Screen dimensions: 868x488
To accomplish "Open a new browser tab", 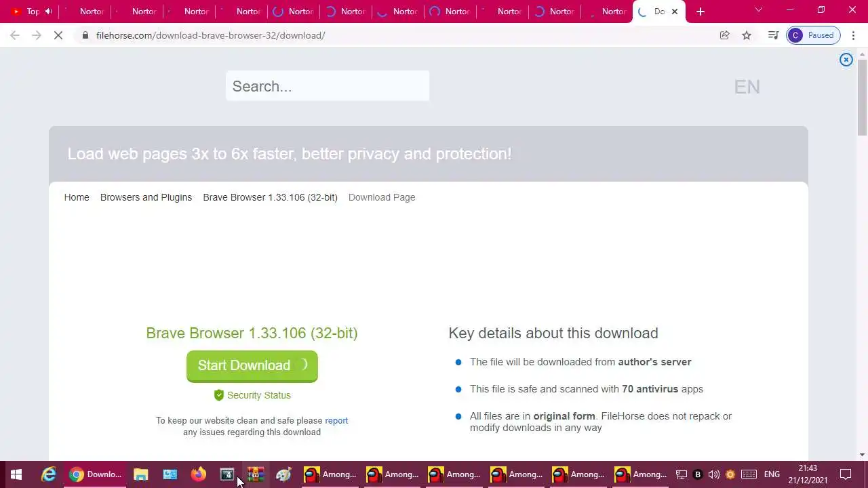I will [x=701, y=12].
